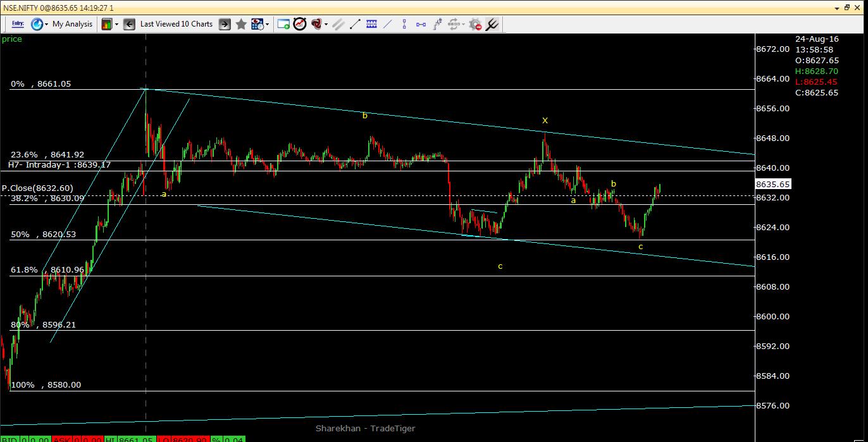Click the 8576.00 price axis label

[772, 405]
